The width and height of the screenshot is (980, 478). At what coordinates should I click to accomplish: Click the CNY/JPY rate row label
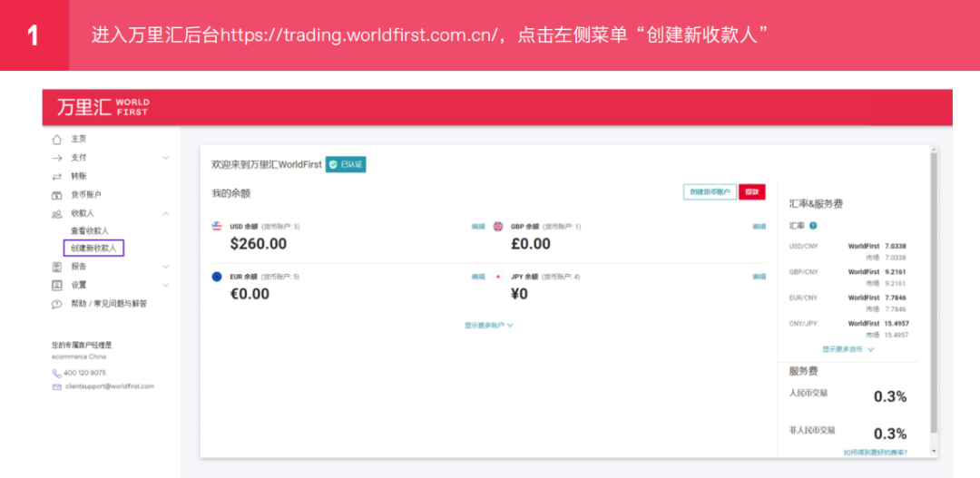pos(803,324)
